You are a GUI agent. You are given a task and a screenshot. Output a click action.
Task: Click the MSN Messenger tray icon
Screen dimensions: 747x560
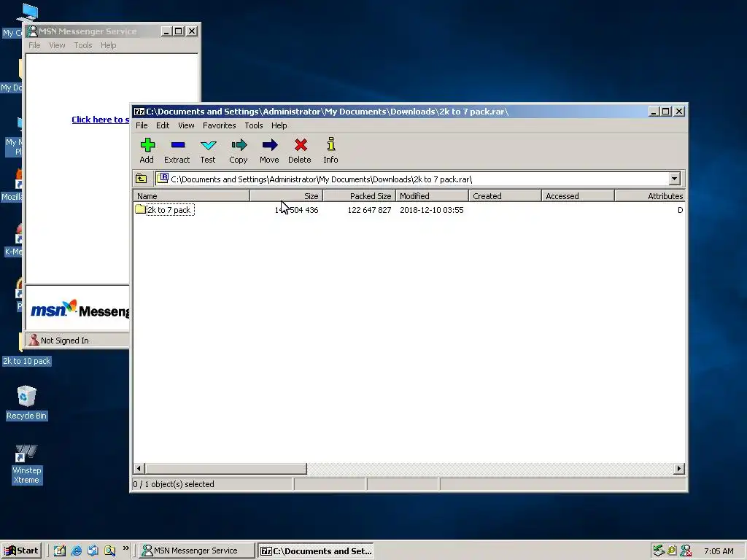pos(686,551)
